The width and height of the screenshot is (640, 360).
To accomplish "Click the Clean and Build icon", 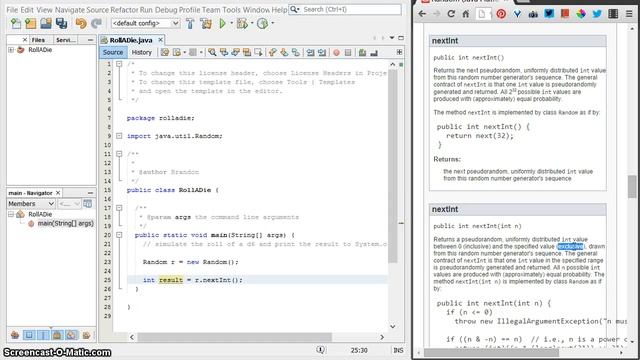I will tap(206, 24).
